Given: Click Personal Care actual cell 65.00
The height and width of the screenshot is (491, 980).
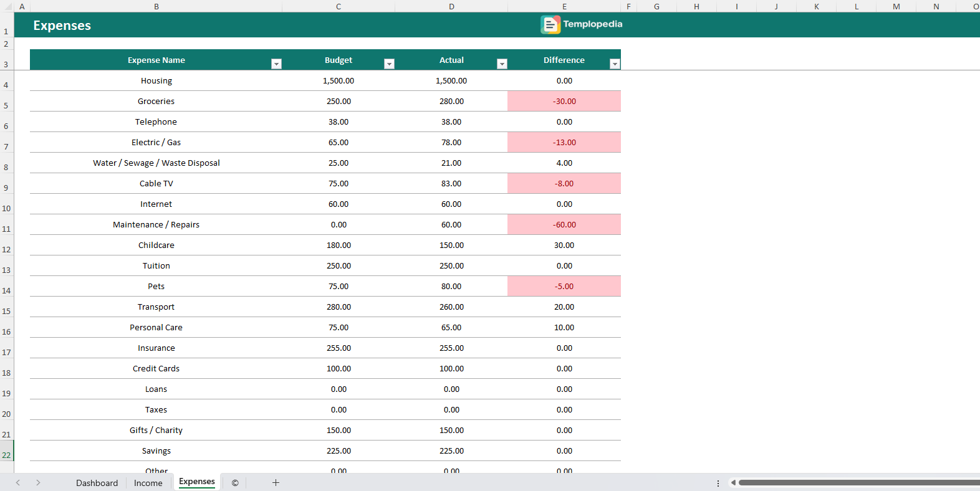Looking at the screenshot, I should [451, 328].
